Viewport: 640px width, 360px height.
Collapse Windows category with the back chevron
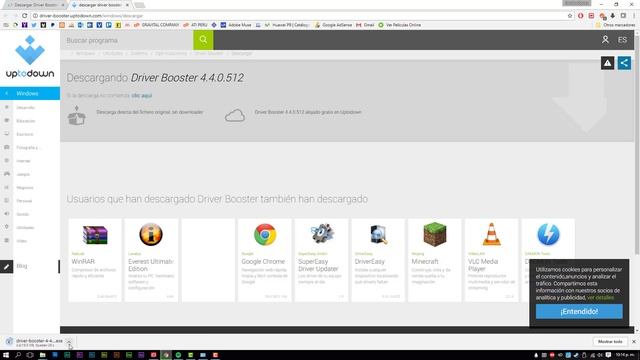click(7, 93)
